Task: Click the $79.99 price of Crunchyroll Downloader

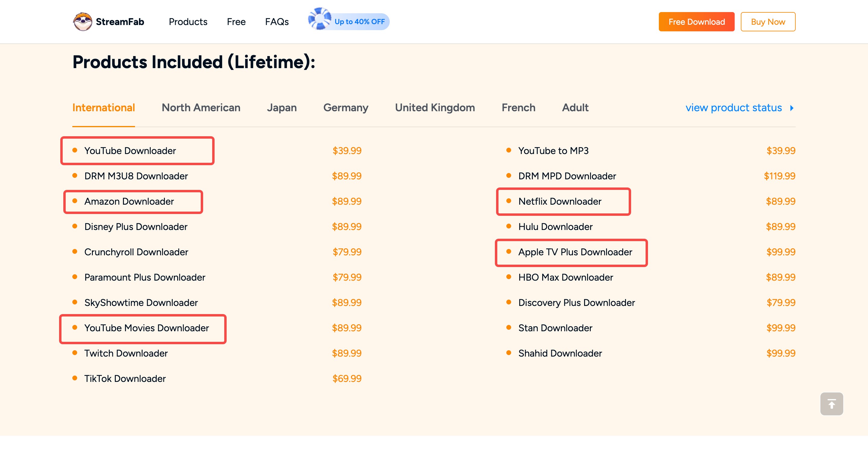Action: 347,252
